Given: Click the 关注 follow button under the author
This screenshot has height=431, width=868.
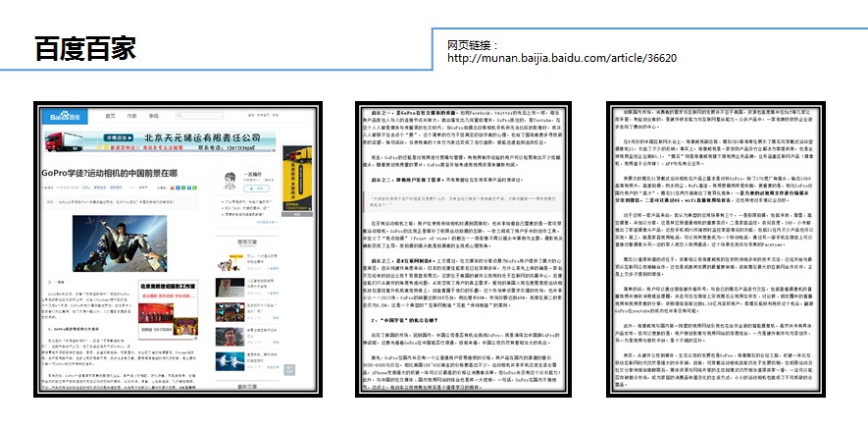Looking at the screenshot, I should tap(256, 189).
